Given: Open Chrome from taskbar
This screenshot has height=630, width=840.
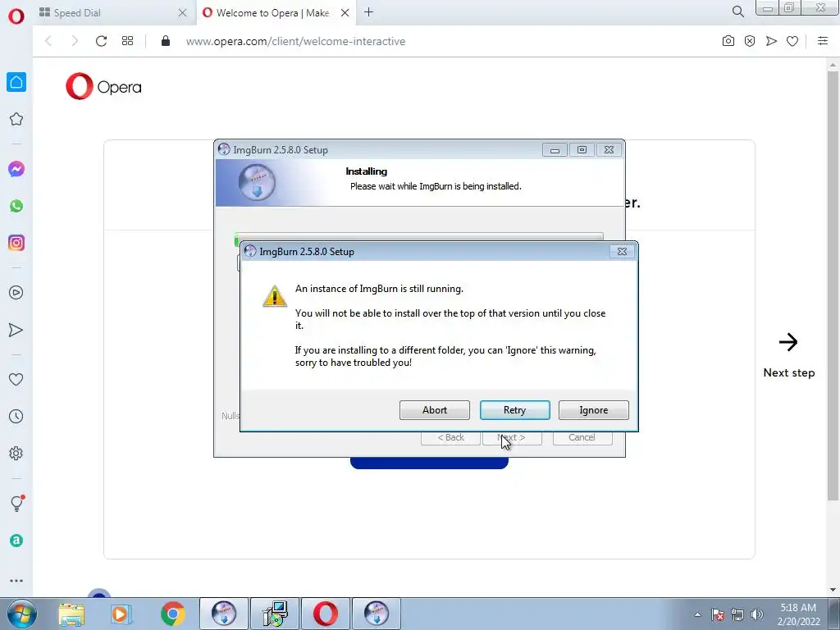Looking at the screenshot, I should [x=172, y=614].
